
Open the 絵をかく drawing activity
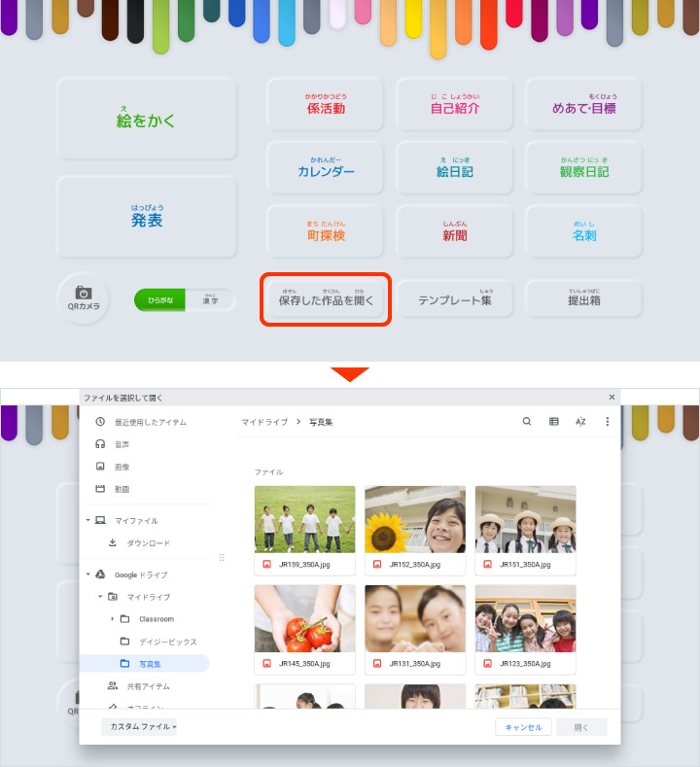pyautogui.click(x=147, y=121)
